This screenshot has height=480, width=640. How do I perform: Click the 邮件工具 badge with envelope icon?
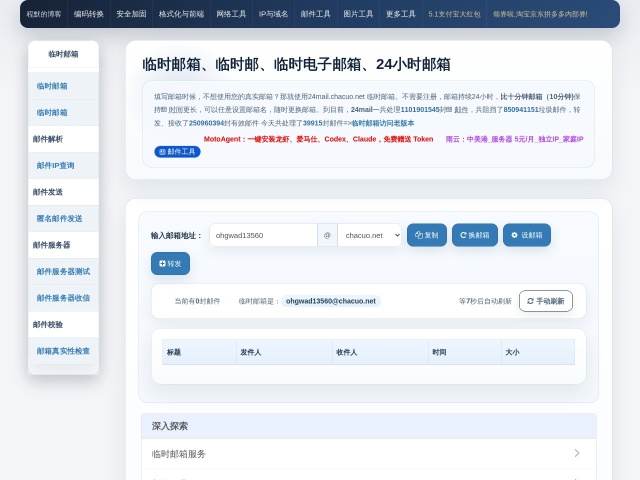click(x=177, y=152)
